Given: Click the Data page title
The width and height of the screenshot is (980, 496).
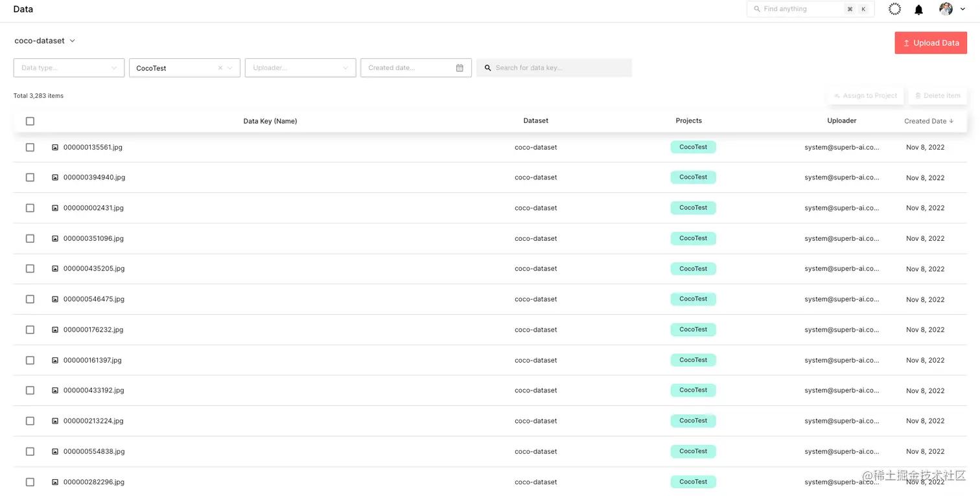Looking at the screenshot, I should [x=23, y=9].
